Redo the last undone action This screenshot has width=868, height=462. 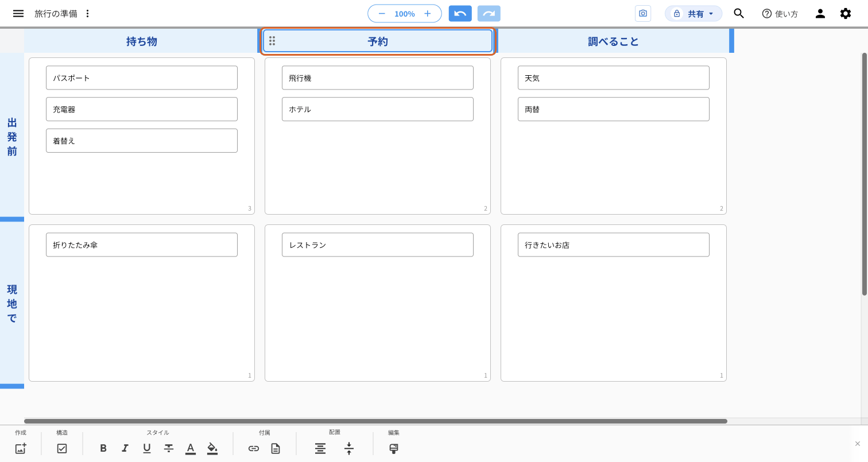click(x=489, y=13)
